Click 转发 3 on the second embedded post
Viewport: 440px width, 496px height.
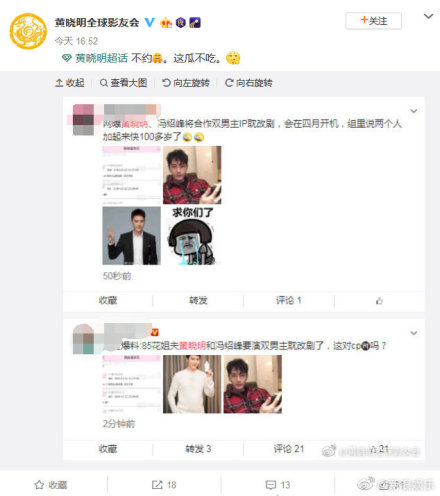[198, 449]
